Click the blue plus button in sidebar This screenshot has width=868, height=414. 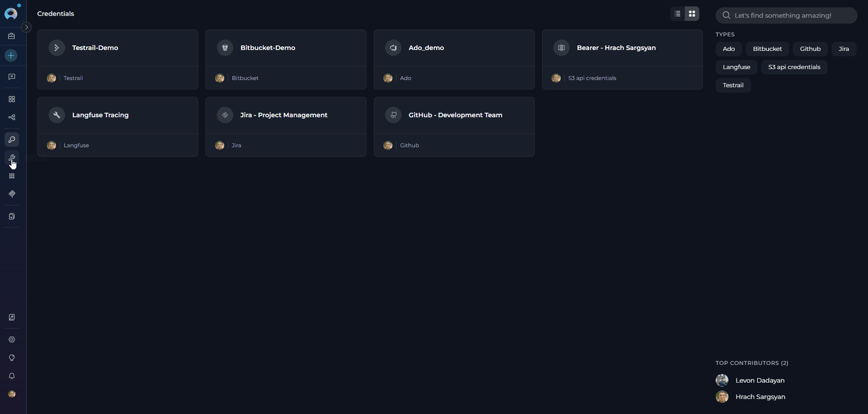pyautogui.click(x=11, y=55)
